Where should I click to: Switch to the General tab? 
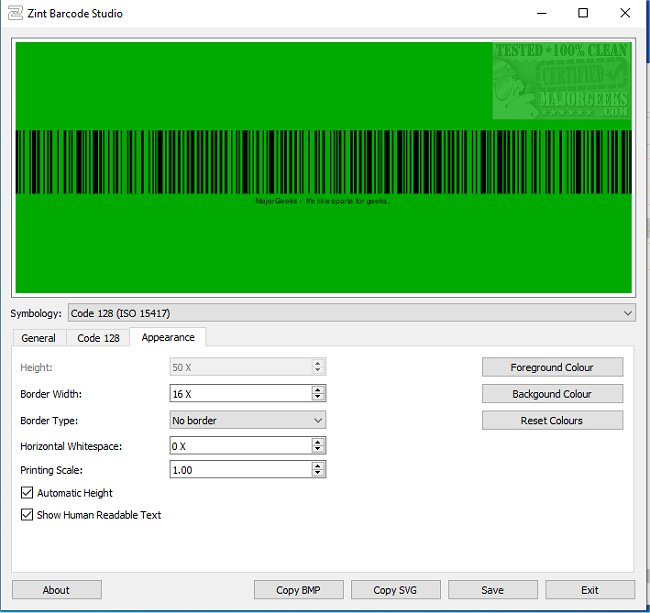(38, 338)
